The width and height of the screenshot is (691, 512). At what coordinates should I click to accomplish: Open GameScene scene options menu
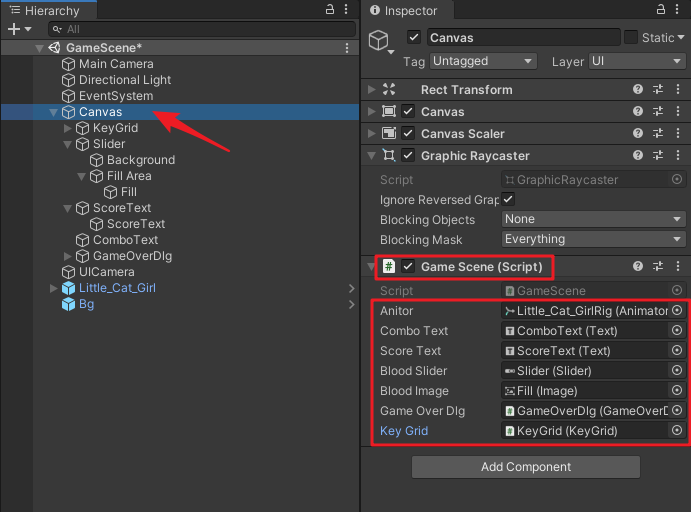pyautogui.click(x=347, y=48)
